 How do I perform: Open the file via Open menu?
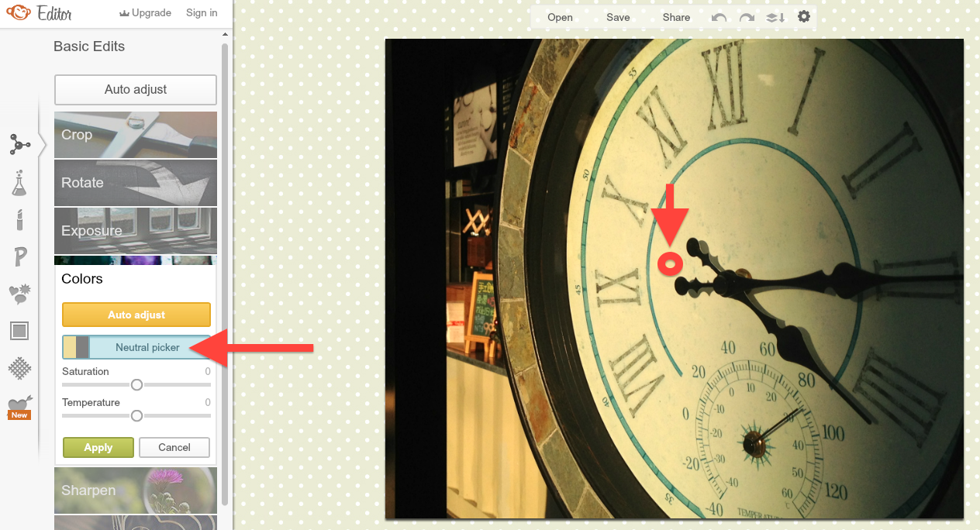pyautogui.click(x=560, y=17)
